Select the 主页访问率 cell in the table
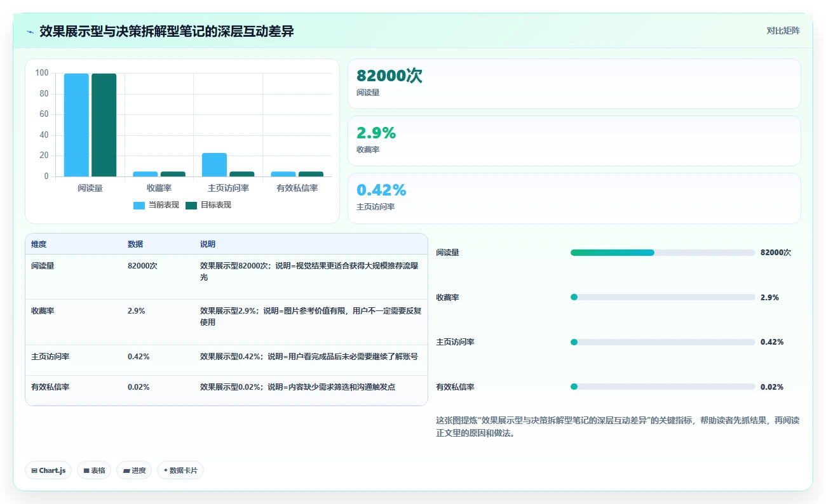Image resolution: width=826 pixels, height=504 pixels. click(74, 360)
